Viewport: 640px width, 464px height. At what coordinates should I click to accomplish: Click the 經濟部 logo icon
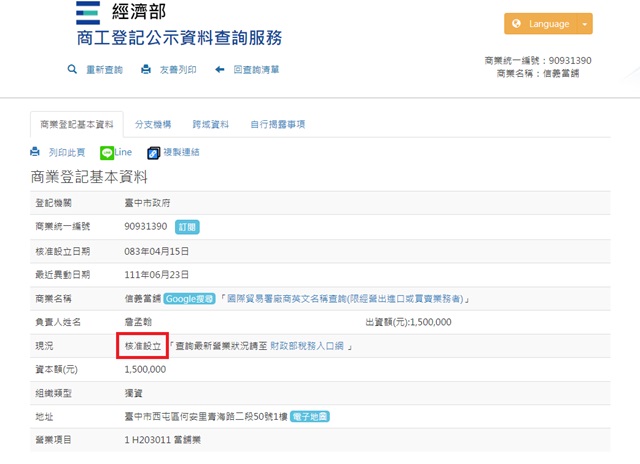click(89, 13)
